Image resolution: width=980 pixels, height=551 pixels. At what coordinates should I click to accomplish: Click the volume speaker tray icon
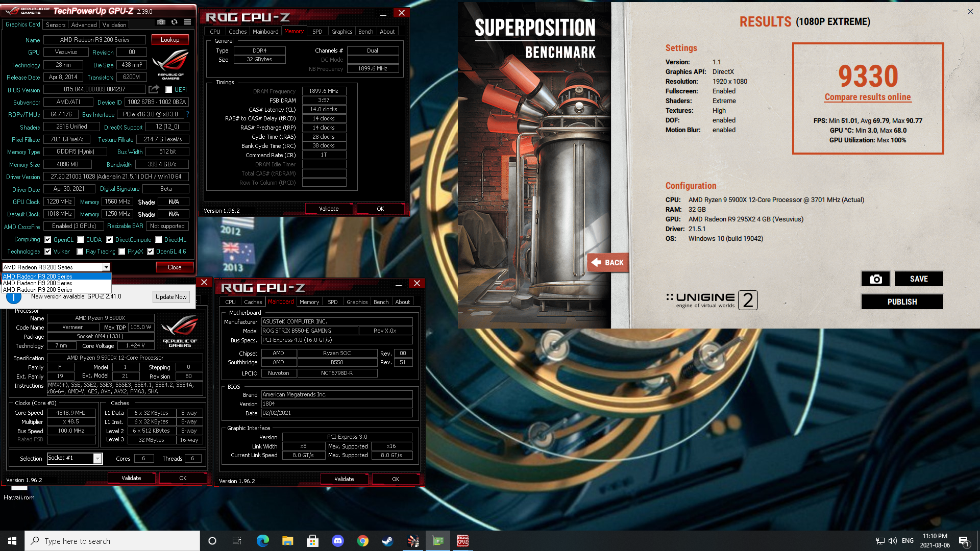[x=893, y=541]
